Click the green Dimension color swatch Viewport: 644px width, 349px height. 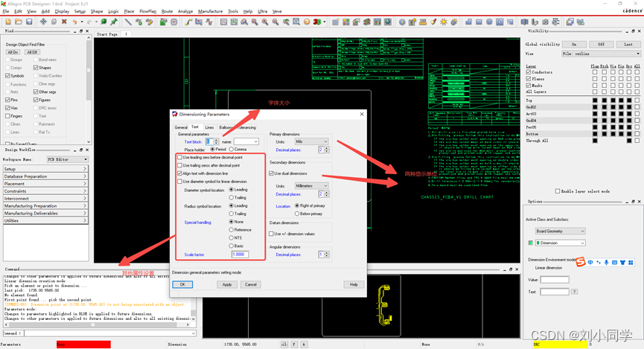click(x=531, y=243)
